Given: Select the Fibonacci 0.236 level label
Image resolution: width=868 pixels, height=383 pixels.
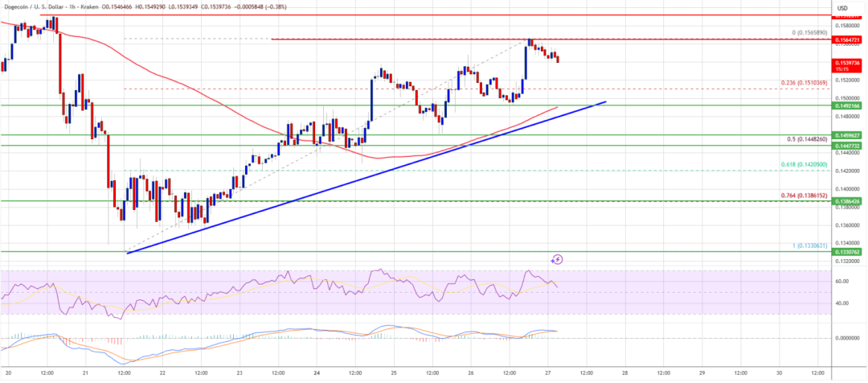Looking at the screenshot, I should point(803,82).
